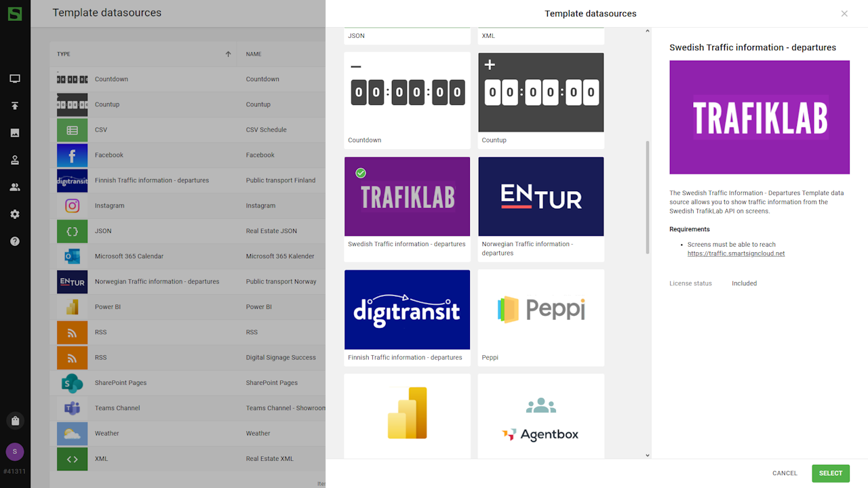Click the upload arrow icon in the sidebar
Screen dimensions: 868x488
pyautogui.click(x=15, y=106)
